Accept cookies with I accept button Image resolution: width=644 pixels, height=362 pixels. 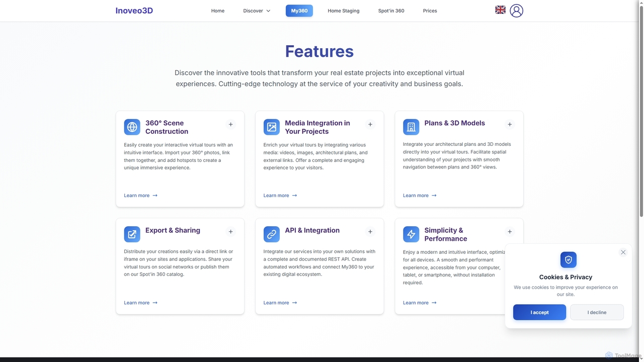539,312
